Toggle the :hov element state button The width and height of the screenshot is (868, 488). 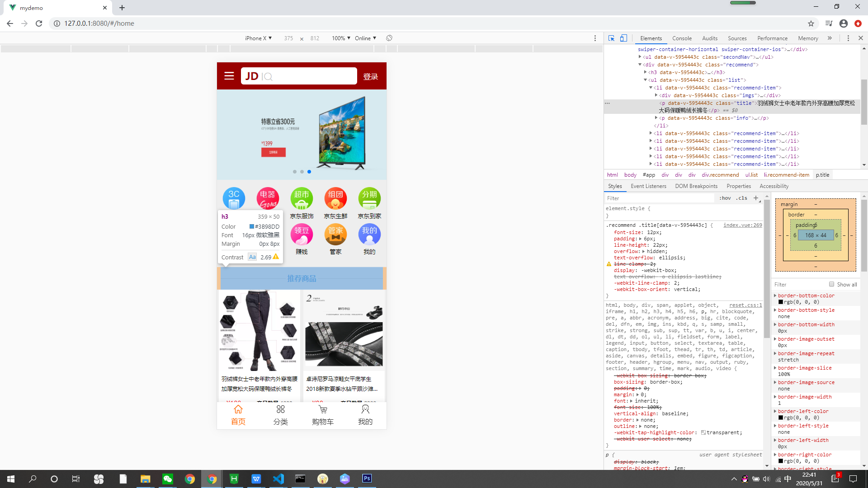tap(725, 198)
